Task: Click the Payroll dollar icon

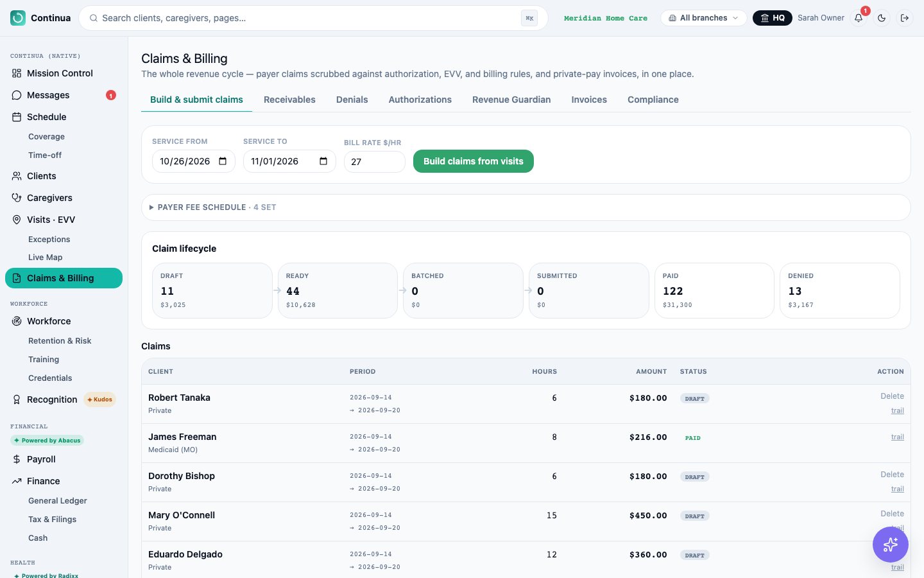Action: (x=17, y=459)
